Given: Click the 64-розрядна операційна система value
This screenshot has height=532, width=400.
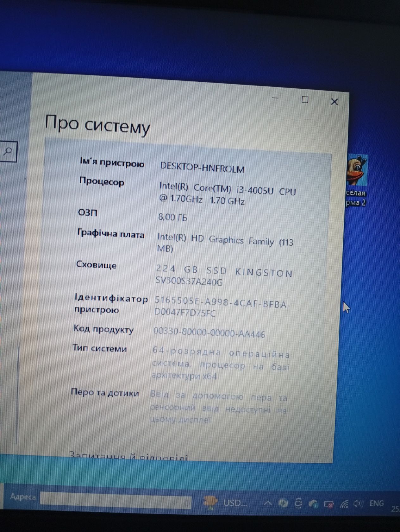Looking at the screenshot, I should pos(221,364).
